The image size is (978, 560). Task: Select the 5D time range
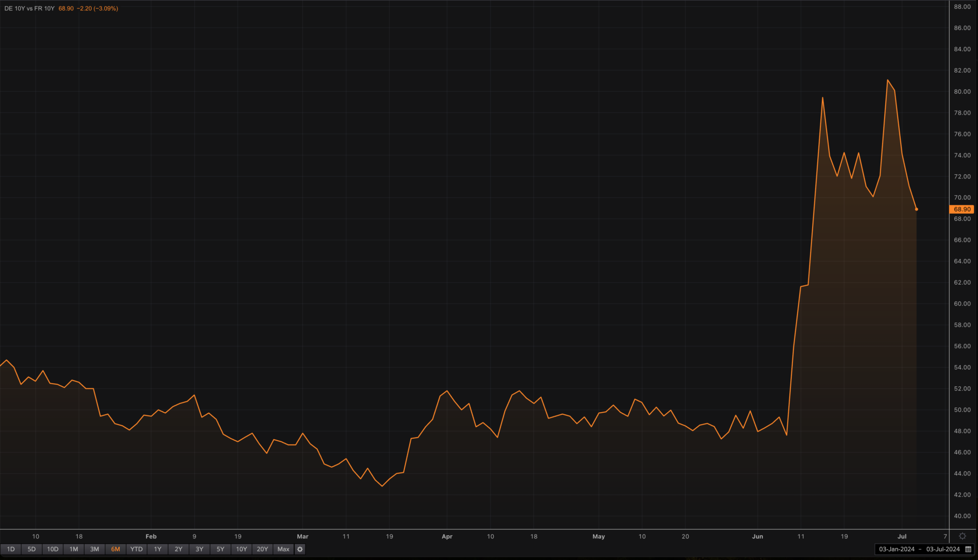32,549
